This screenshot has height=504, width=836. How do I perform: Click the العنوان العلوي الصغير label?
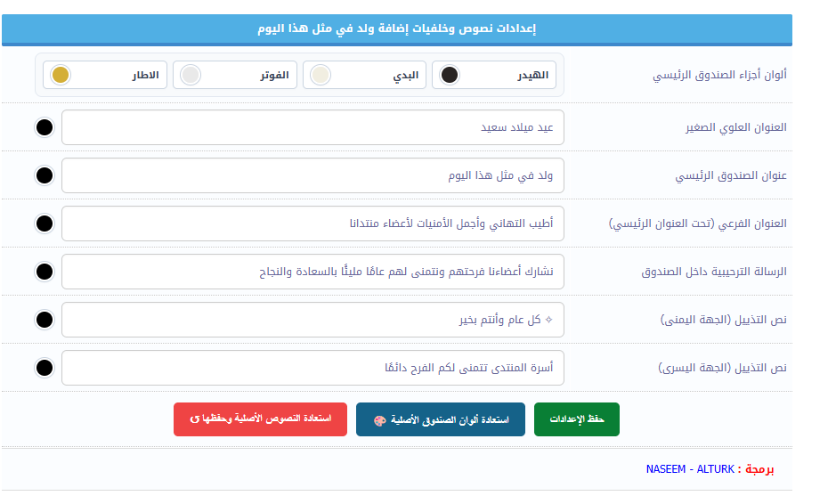[x=736, y=127]
